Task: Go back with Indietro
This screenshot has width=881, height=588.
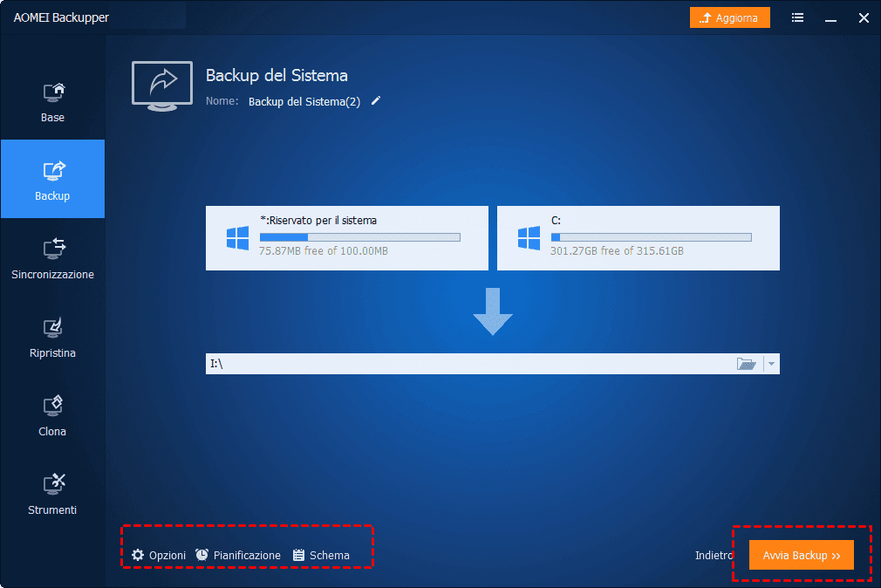Action: 714,556
